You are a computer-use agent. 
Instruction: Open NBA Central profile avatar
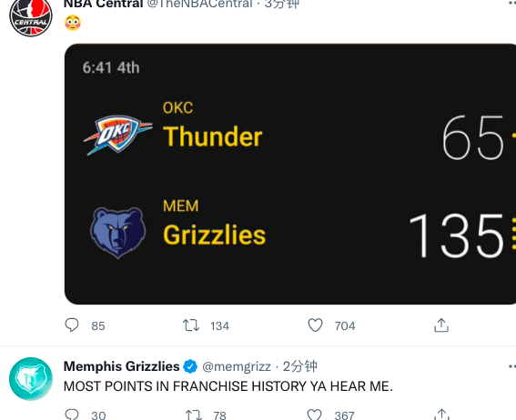31,16
